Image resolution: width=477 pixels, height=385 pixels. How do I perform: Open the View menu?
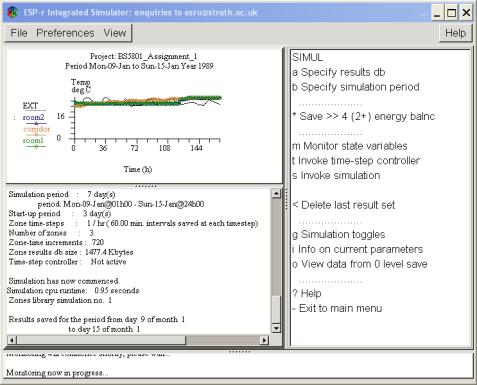click(x=115, y=33)
